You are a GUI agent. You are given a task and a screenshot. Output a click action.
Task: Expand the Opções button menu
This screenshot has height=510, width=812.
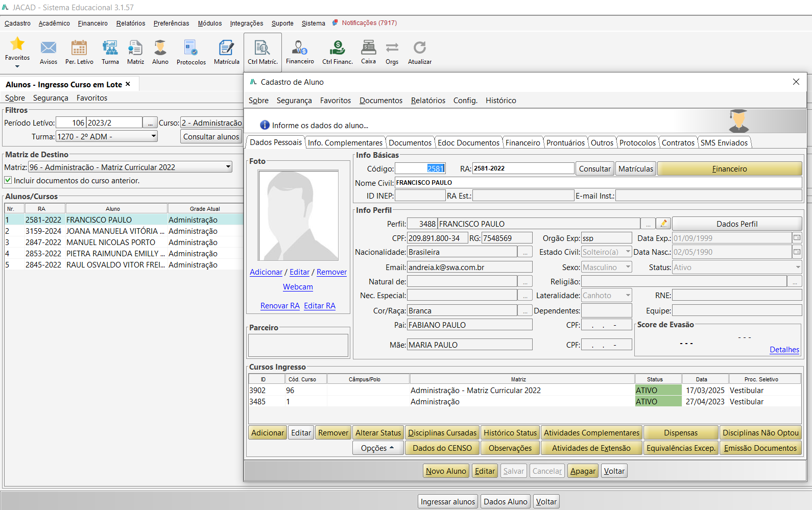click(x=377, y=448)
